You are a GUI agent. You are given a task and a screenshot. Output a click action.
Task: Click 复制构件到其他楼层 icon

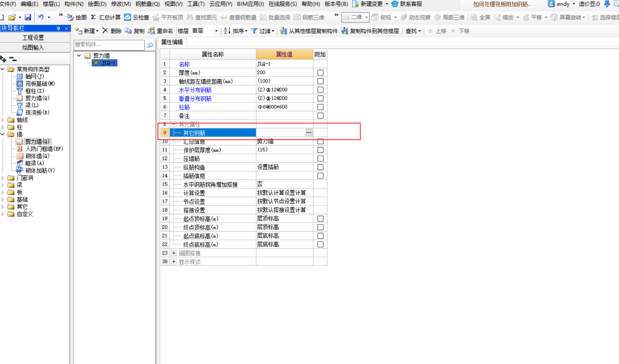point(344,31)
